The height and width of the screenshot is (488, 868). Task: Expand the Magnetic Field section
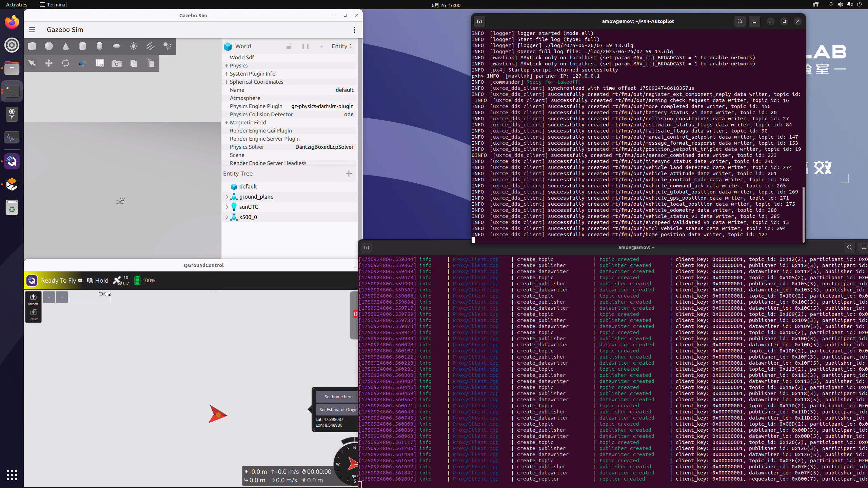point(226,123)
